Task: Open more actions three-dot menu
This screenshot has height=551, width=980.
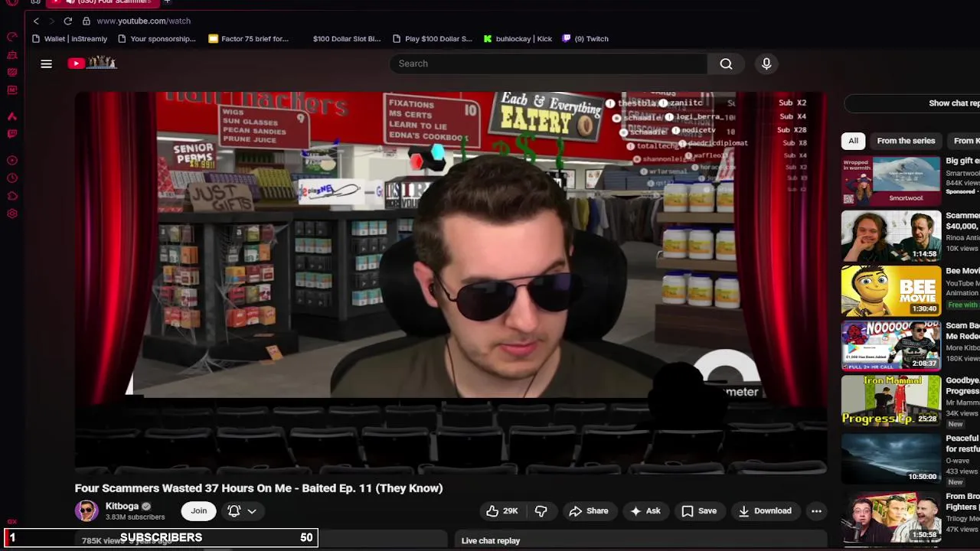Action: [x=816, y=511]
